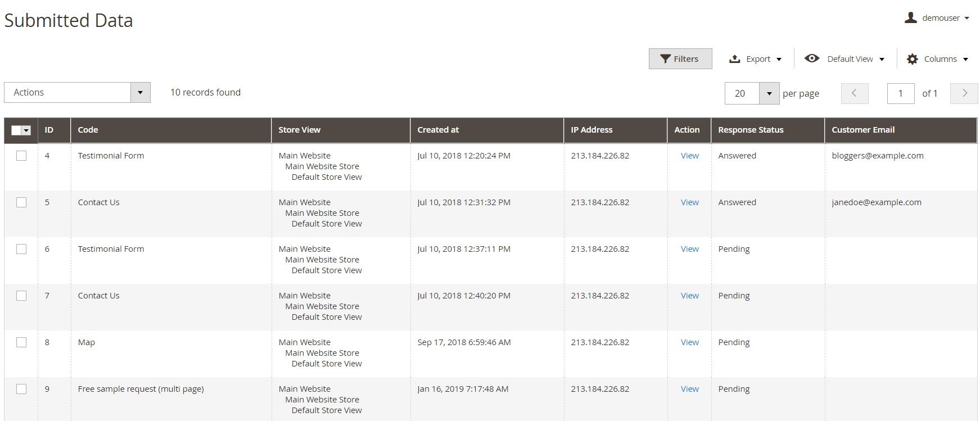Tick the checkbox for row ID 4

click(x=21, y=156)
